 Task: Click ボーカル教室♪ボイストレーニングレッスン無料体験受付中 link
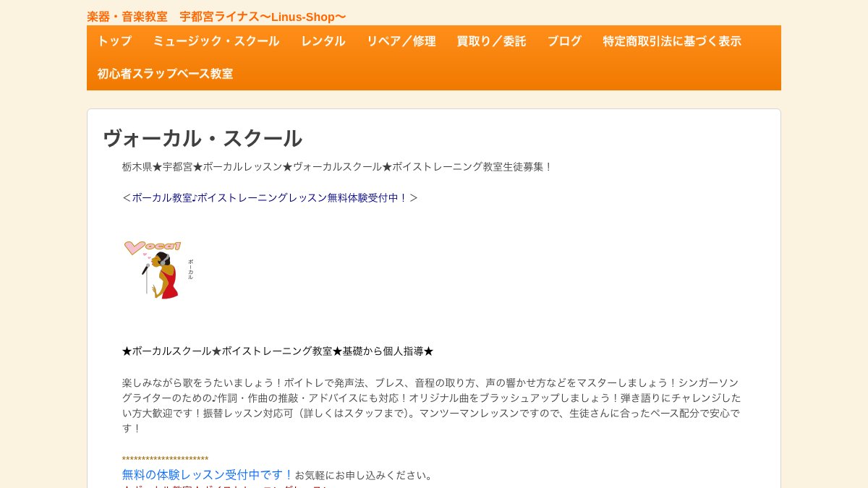[x=270, y=197]
